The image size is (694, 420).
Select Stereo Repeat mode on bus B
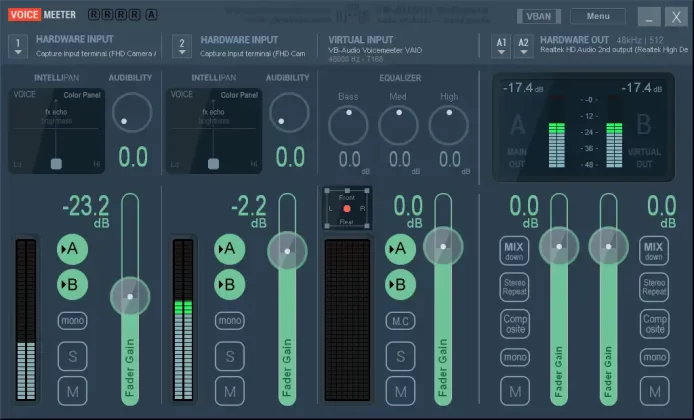pyautogui.click(x=654, y=287)
